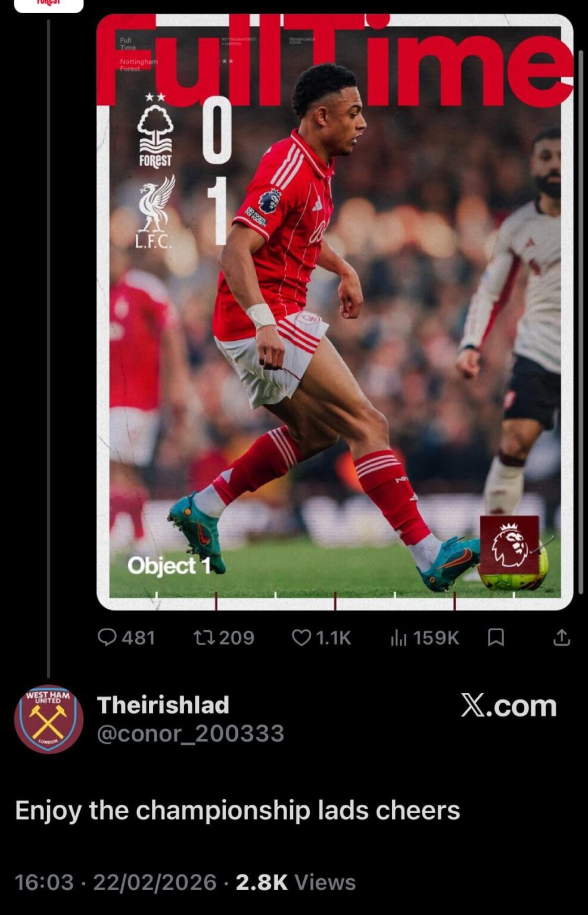Click the X.com watermark text
588x915 pixels.
(x=509, y=705)
